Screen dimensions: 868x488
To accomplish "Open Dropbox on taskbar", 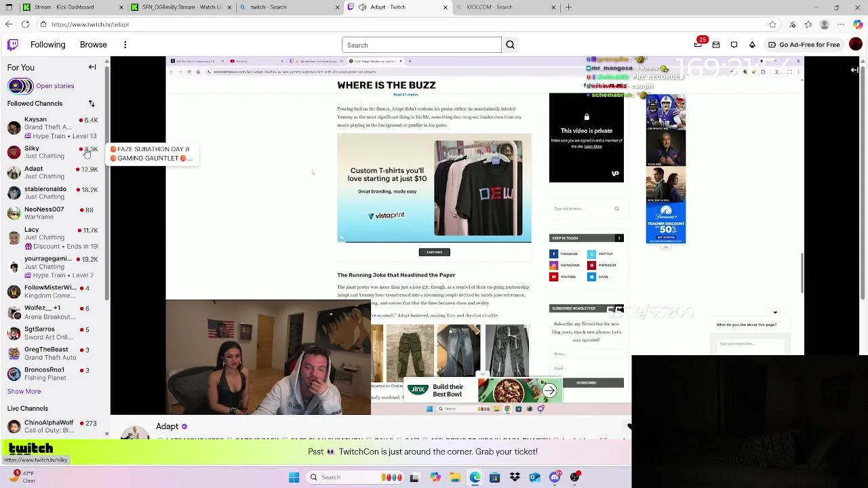I will (x=515, y=477).
